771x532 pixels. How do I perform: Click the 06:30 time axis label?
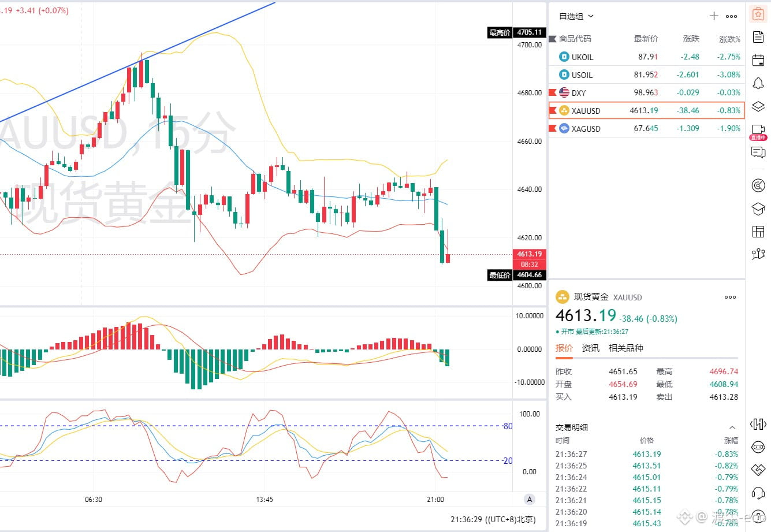[93, 499]
